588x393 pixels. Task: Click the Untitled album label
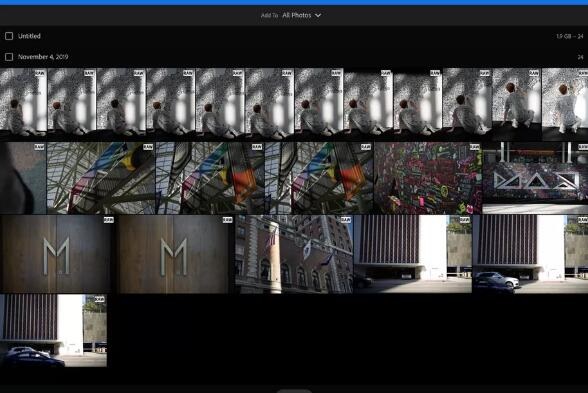coord(29,36)
